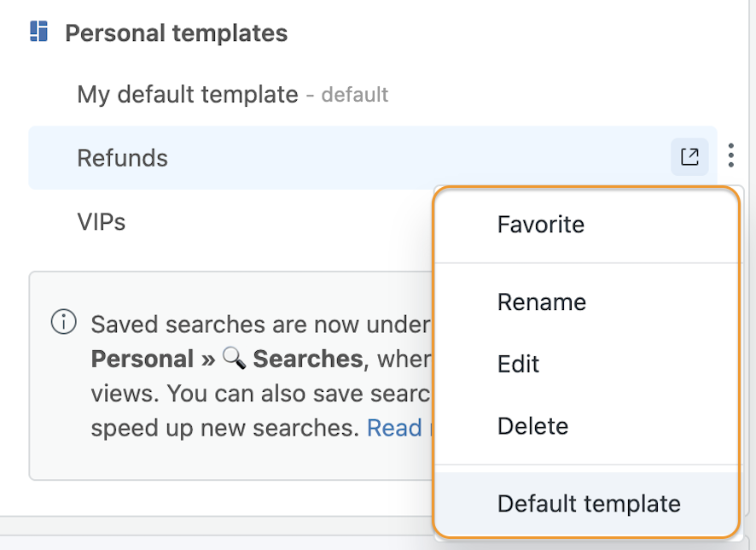Click the magnifying glass icon before Searches
The image size is (756, 550).
click(234, 359)
